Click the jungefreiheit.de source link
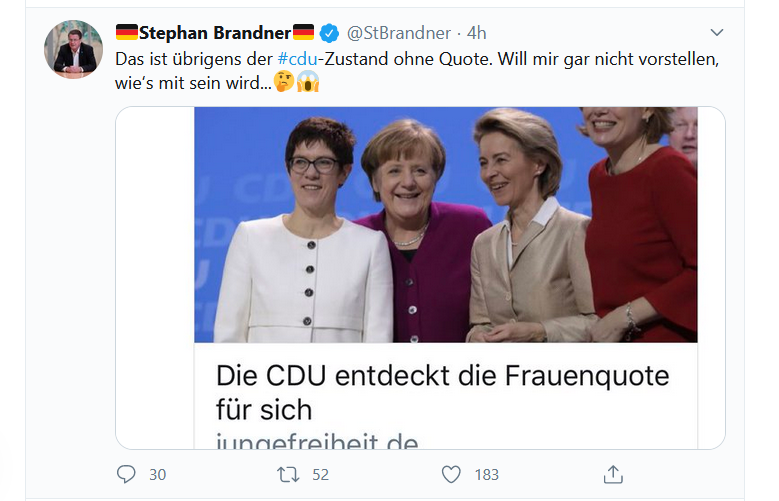This screenshot has width=779, height=501. click(317, 440)
